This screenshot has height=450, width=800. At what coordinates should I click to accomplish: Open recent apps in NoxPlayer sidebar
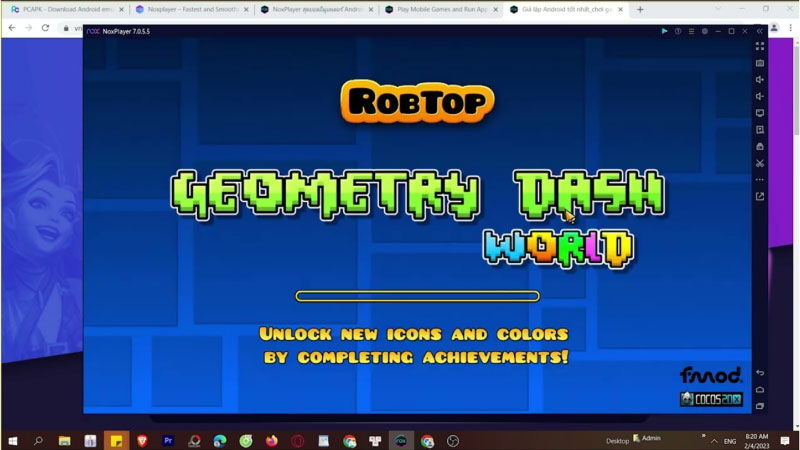tap(760, 406)
